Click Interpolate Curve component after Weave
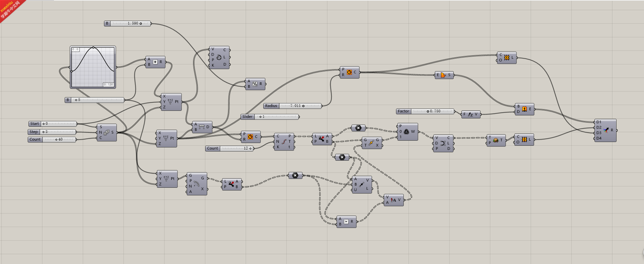Viewport: 644px width, 264px height. click(442, 143)
